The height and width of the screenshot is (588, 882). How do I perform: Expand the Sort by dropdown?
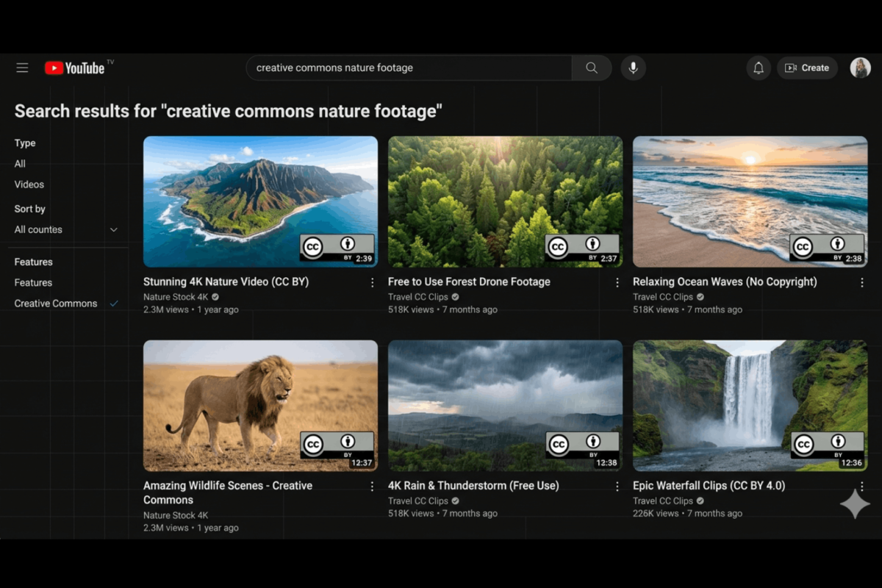(65, 229)
